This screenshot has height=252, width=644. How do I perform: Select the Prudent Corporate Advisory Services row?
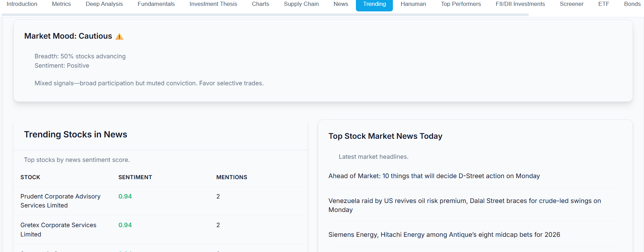[x=60, y=201]
